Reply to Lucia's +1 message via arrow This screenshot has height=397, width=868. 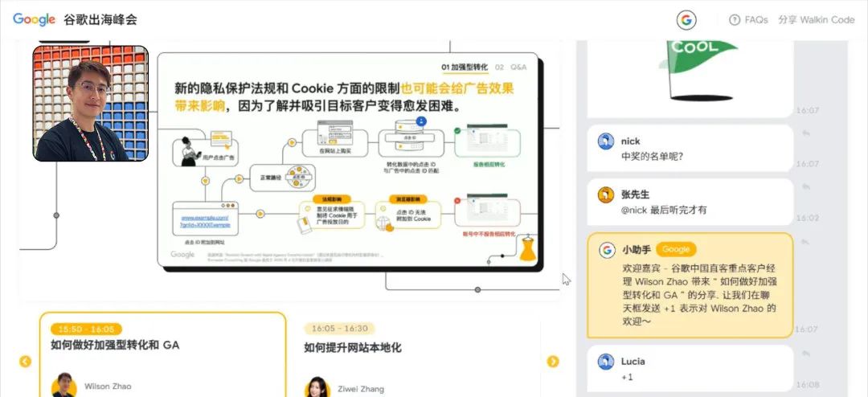[x=806, y=354]
